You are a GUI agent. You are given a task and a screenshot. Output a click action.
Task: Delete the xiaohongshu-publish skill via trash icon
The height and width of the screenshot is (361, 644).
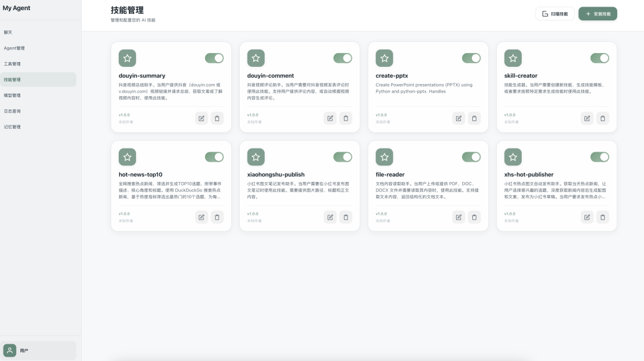(x=346, y=217)
